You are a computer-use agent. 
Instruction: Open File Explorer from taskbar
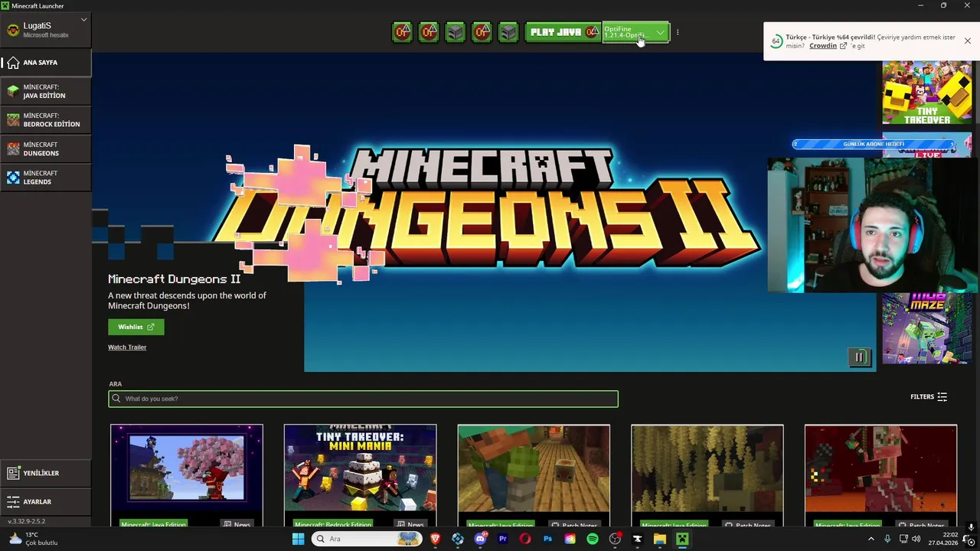pyautogui.click(x=659, y=539)
